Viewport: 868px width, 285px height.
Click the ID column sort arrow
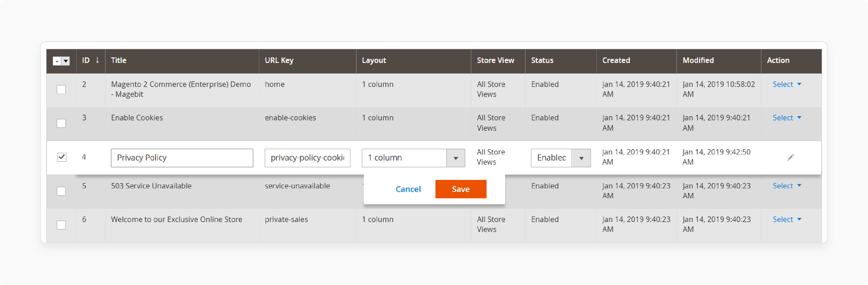point(97,60)
